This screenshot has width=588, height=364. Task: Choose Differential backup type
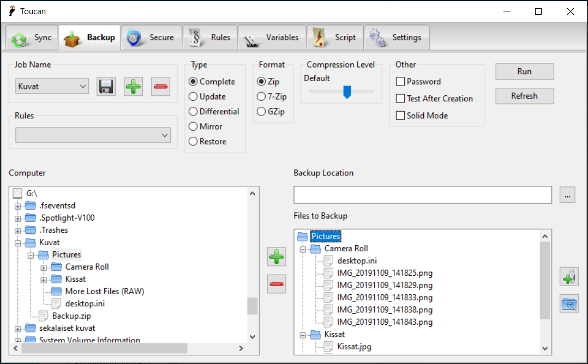coord(193,112)
